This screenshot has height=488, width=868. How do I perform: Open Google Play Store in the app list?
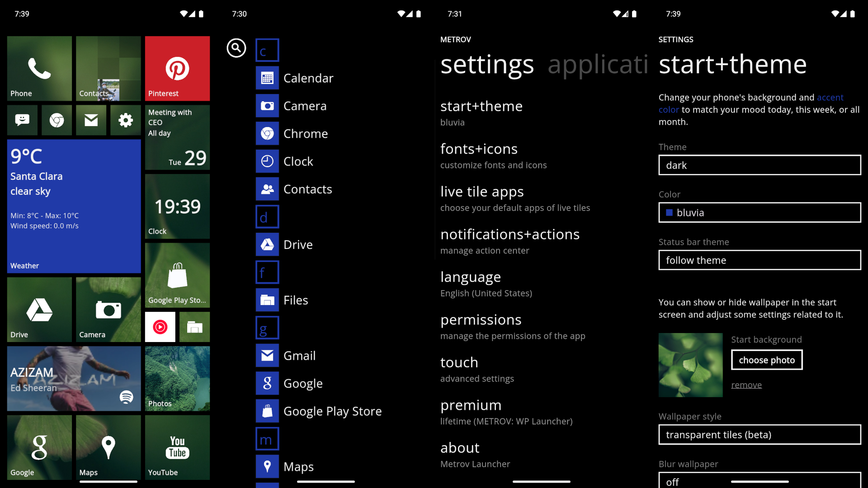coord(332,411)
